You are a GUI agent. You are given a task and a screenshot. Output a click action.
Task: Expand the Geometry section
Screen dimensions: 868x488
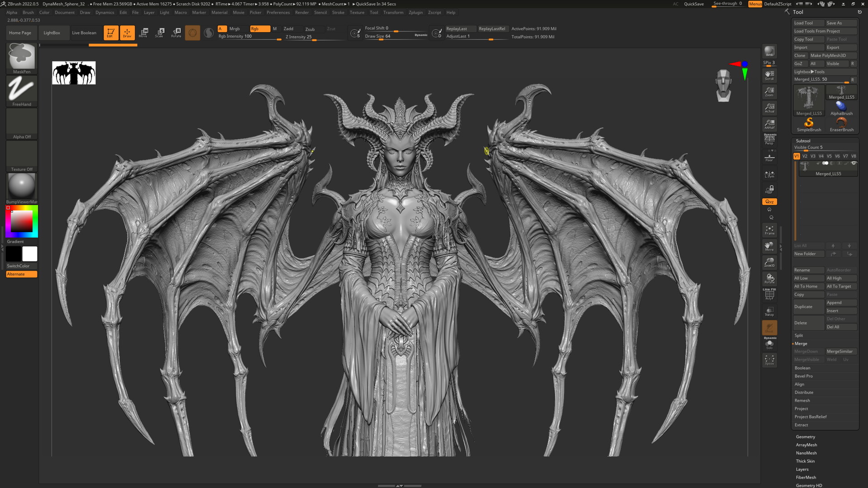point(806,436)
